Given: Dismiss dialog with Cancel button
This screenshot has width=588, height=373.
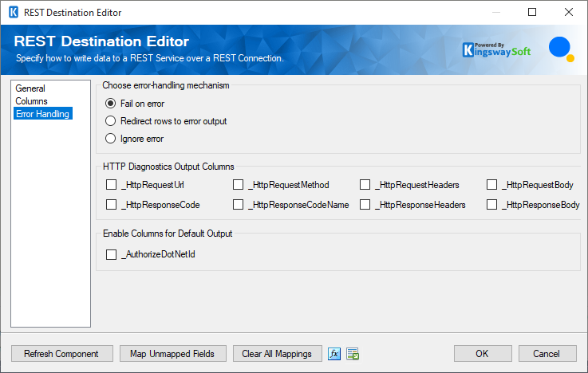Looking at the screenshot, I should (547, 354).
